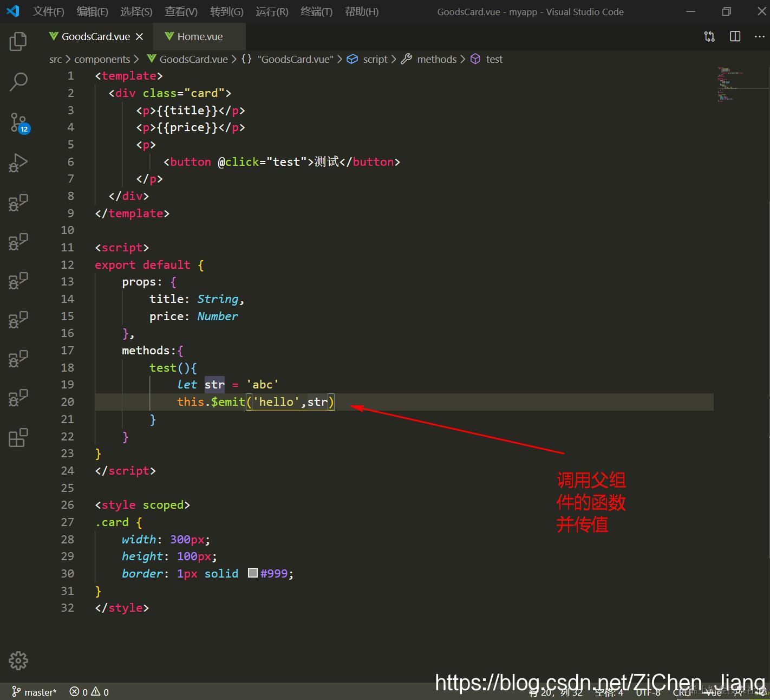Click the $emit call on line 20
Screen dimensions: 770x700
228,402
